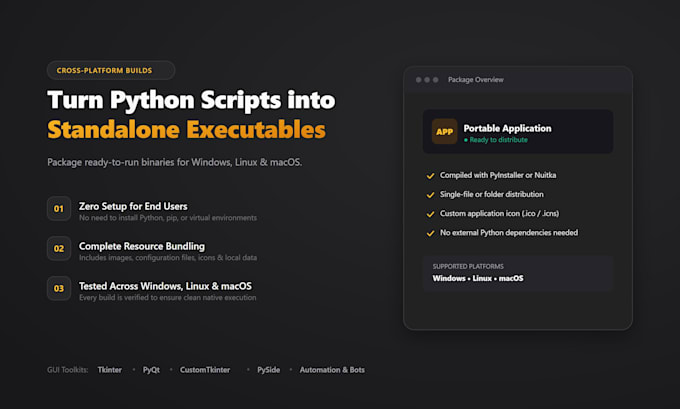Click green dot next to Ready to distribute
The width and height of the screenshot is (680, 409).
point(466,140)
